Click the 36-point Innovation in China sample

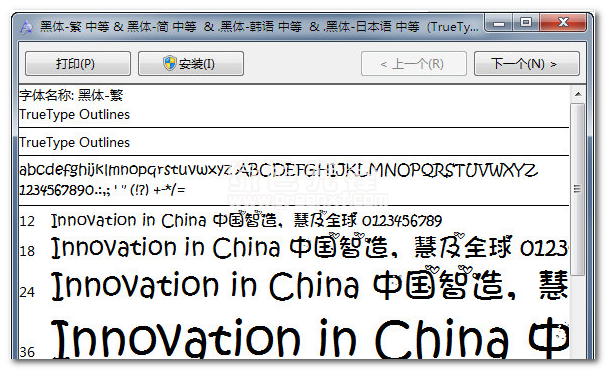(309, 338)
